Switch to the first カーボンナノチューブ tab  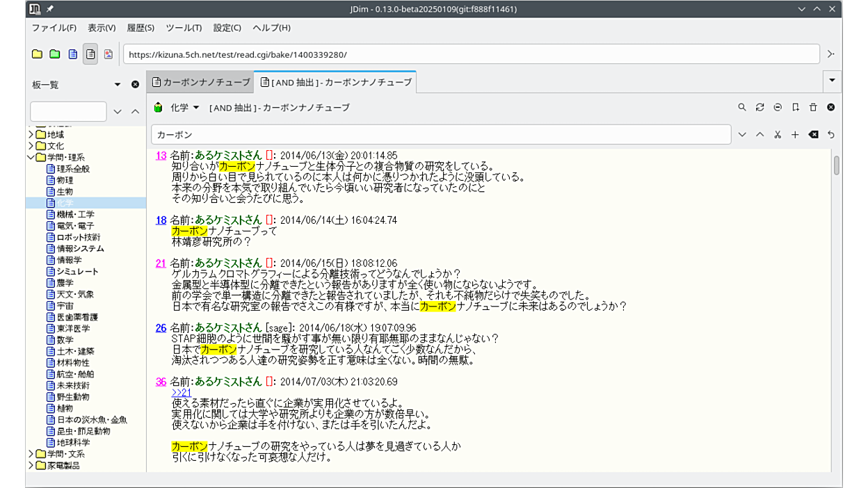coord(200,82)
